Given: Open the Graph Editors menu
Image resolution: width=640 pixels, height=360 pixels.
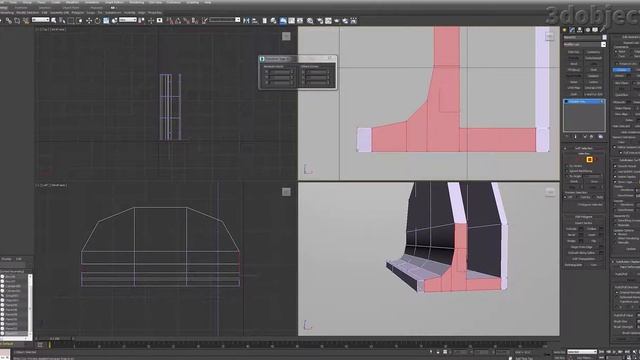Looking at the screenshot, I should (x=114, y=2).
